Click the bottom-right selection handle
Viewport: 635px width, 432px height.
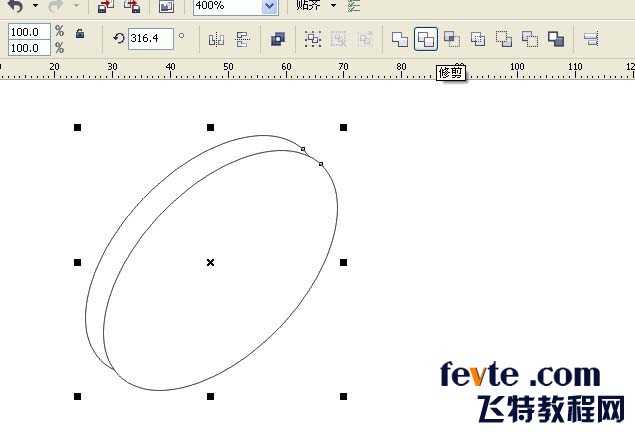343,396
